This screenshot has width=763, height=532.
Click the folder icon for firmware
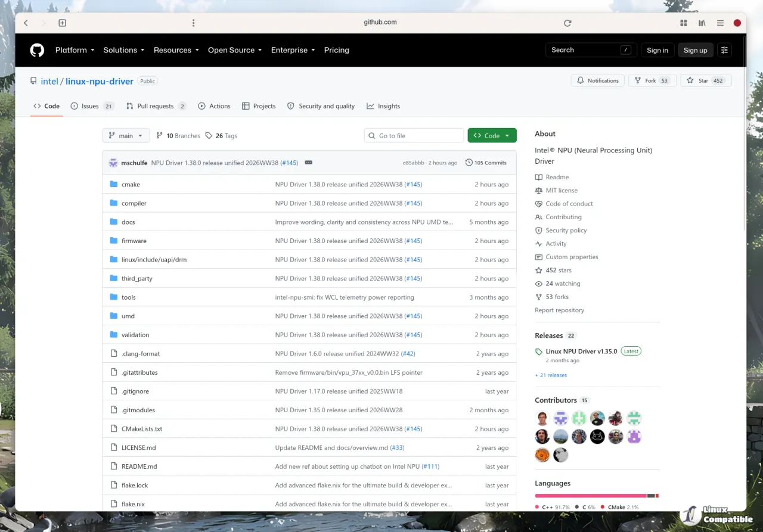tap(114, 241)
